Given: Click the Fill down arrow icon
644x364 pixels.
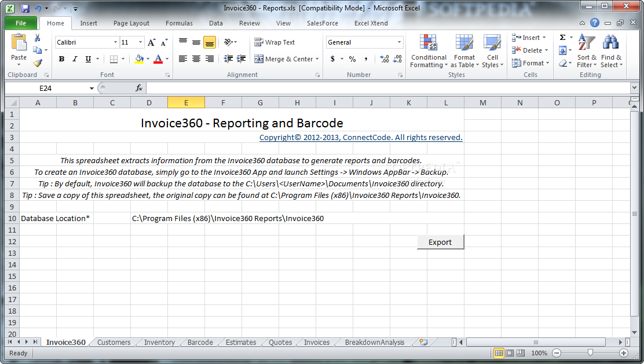Looking at the screenshot, I should 563,50.
